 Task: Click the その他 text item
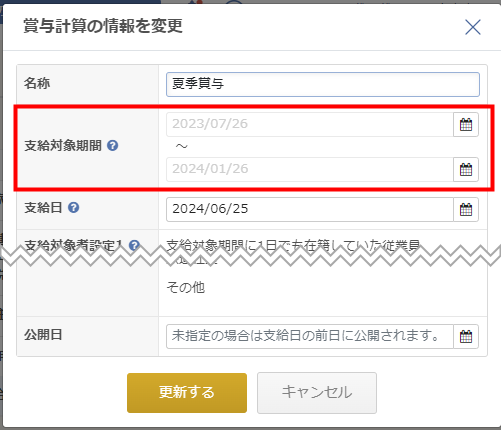186,287
